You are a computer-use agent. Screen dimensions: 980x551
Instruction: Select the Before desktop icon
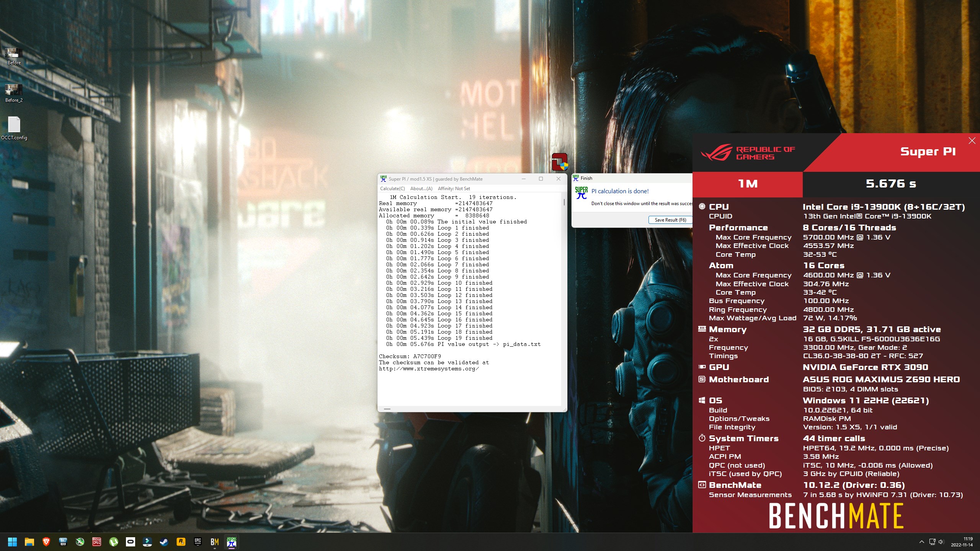click(x=14, y=56)
